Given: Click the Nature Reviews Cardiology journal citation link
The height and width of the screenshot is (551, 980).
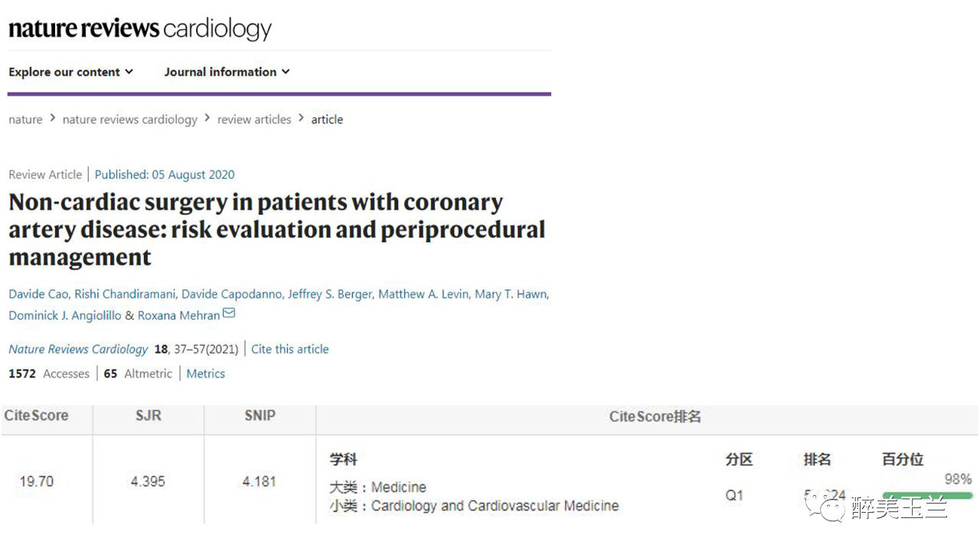Looking at the screenshot, I should (x=78, y=349).
